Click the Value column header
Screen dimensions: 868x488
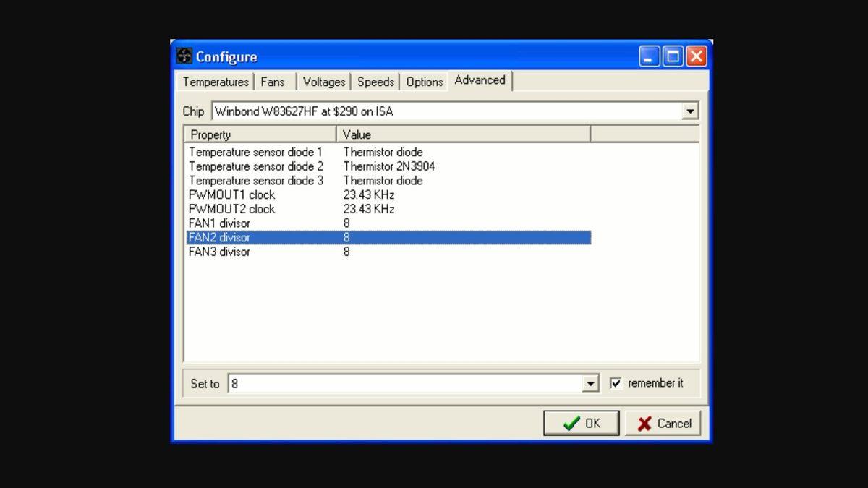click(463, 134)
